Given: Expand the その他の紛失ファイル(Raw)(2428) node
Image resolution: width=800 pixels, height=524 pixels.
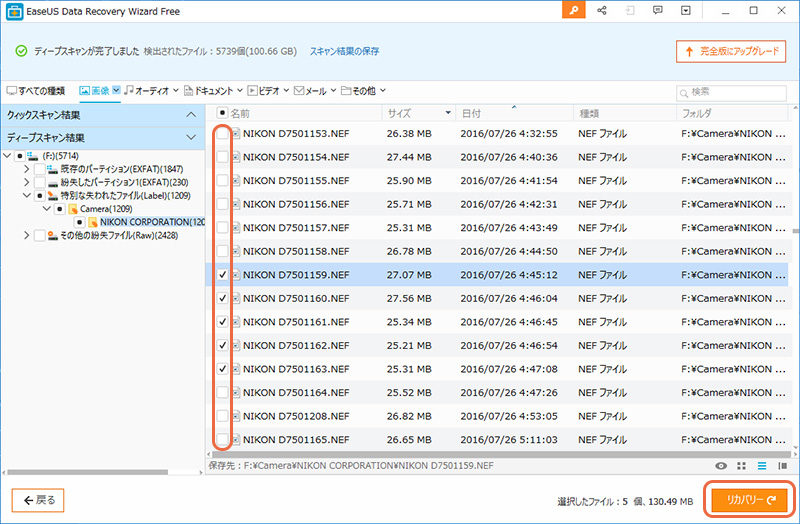Looking at the screenshot, I should [27, 235].
